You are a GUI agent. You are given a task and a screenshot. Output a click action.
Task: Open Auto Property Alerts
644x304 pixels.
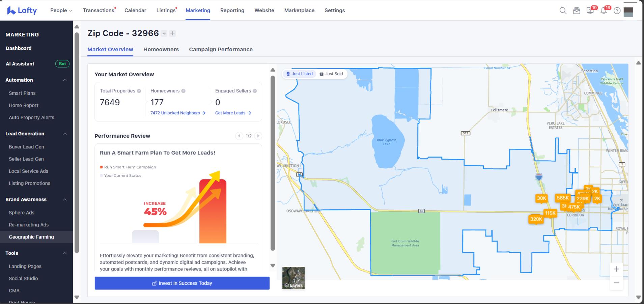coord(31,117)
